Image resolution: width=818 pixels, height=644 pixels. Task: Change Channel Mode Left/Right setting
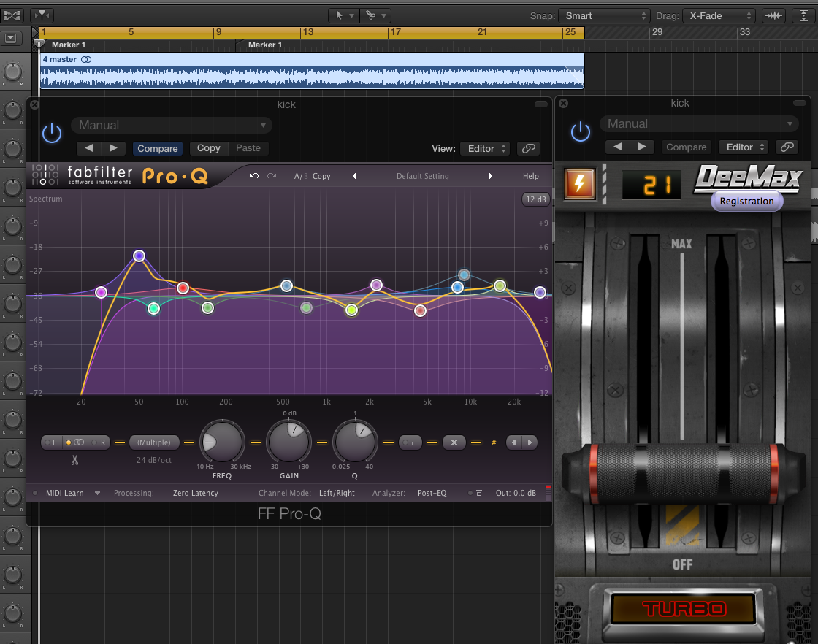point(337,493)
